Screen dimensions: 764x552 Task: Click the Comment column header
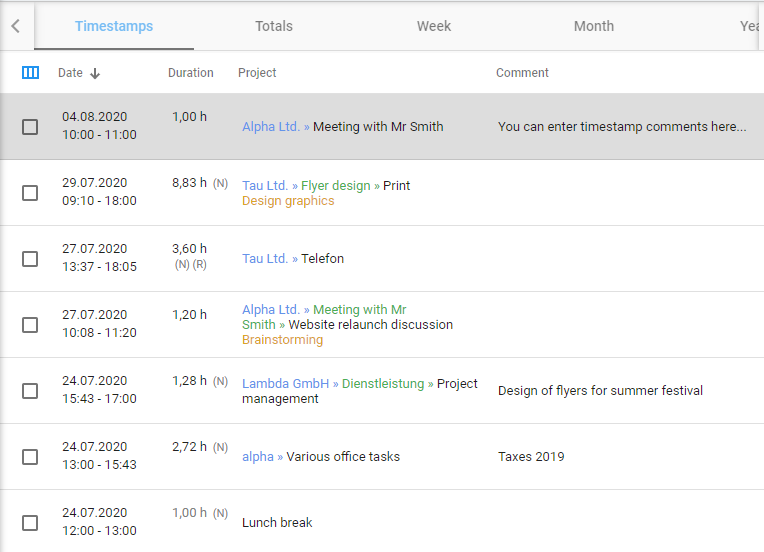click(522, 73)
